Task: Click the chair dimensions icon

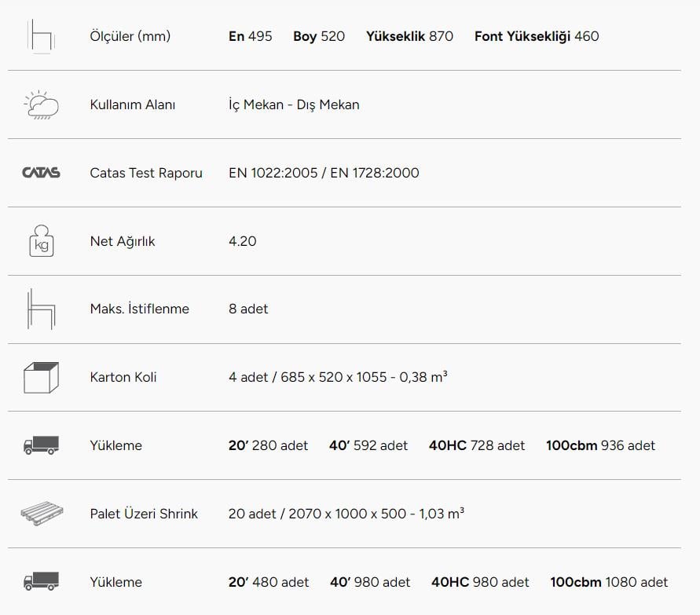Action: pos(41,36)
